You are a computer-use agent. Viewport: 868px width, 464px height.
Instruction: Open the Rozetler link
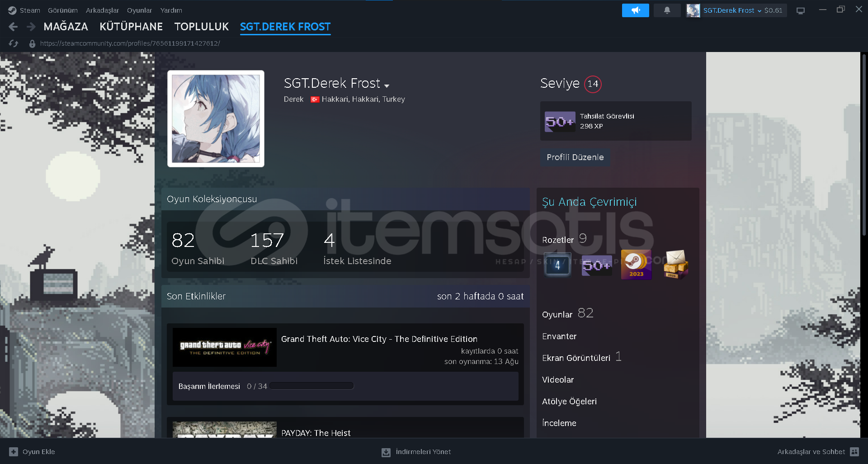(x=558, y=240)
